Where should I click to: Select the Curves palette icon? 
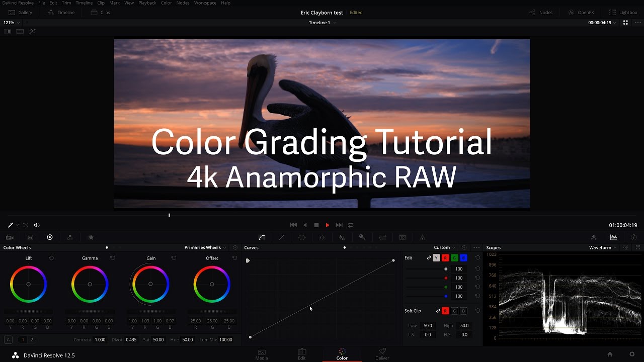tap(262, 237)
